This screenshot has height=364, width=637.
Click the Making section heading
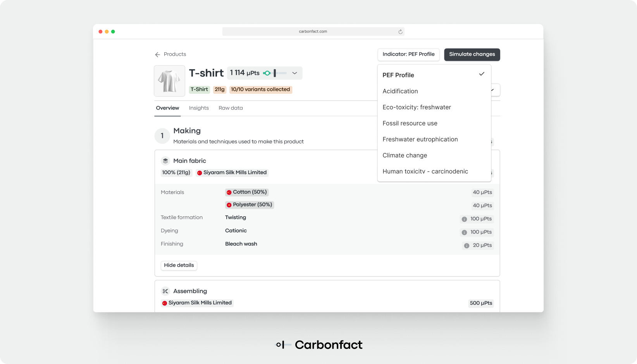(x=187, y=131)
